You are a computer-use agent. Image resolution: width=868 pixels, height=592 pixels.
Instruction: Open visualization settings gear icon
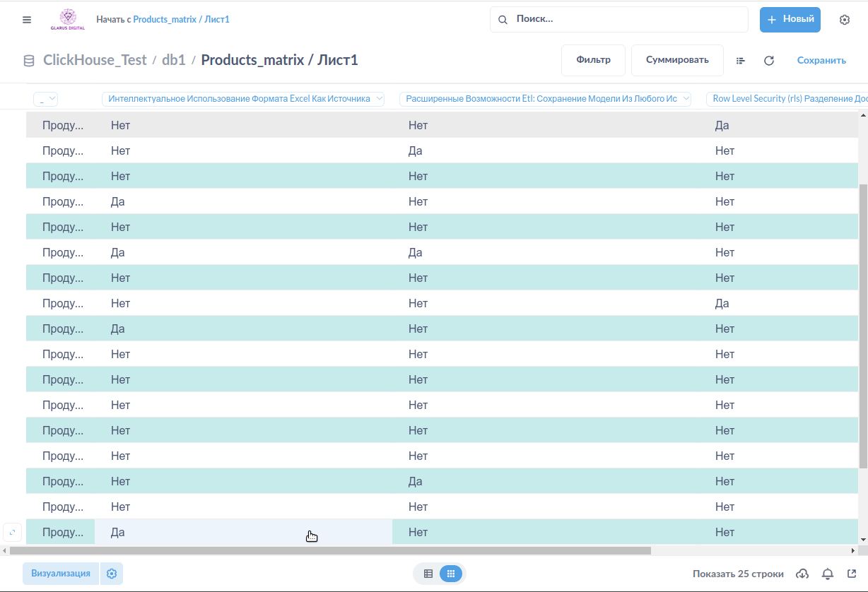(x=112, y=574)
